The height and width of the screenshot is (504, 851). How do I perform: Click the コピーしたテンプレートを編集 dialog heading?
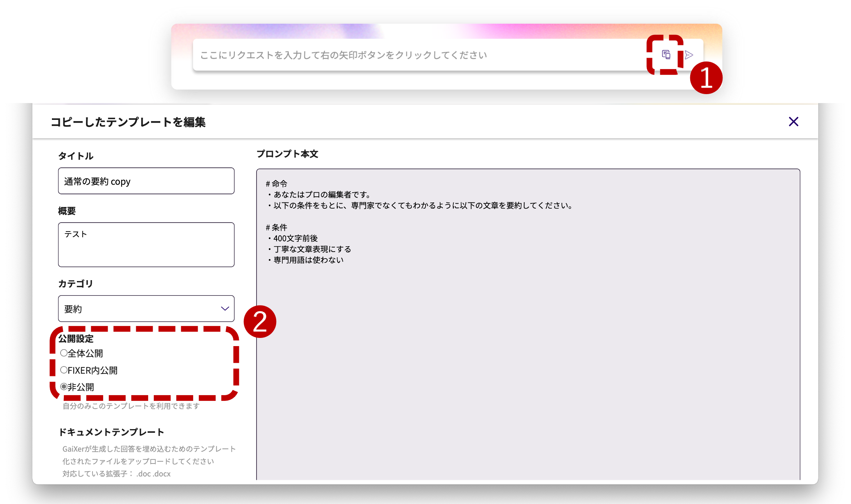pyautogui.click(x=128, y=122)
